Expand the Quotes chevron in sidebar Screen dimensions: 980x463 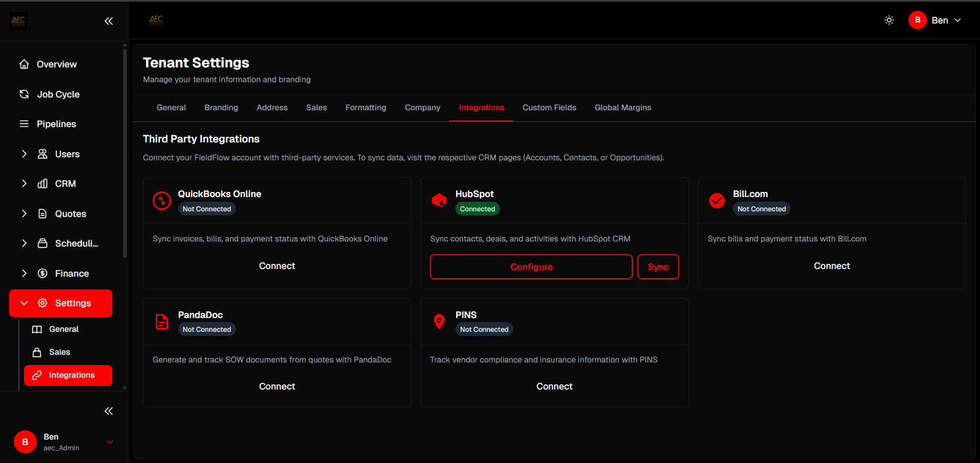pos(24,214)
